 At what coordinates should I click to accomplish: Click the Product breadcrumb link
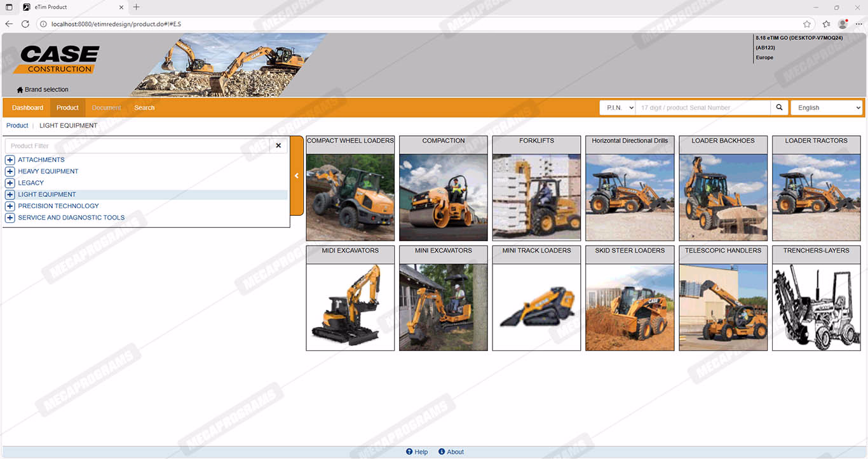click(17, 126)
